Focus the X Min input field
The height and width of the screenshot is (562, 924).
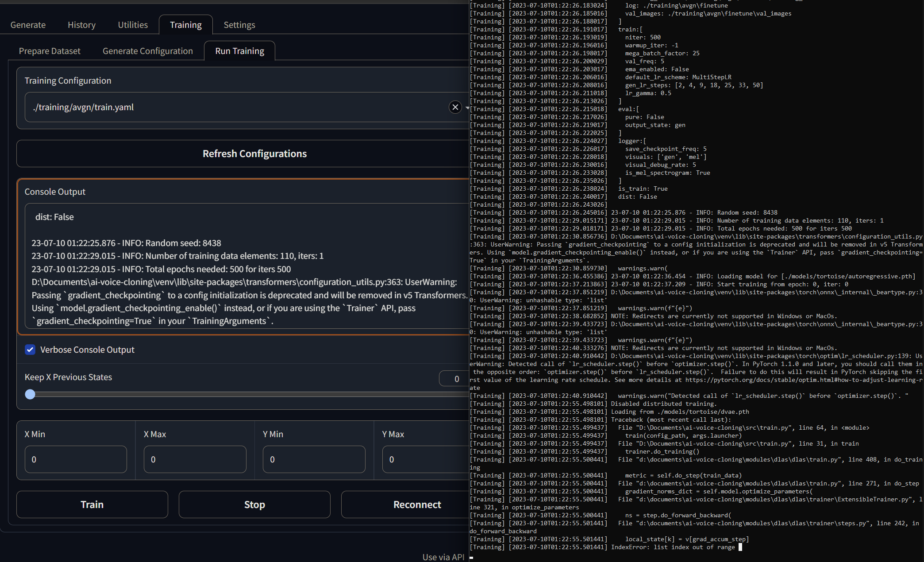pyautogui.click(x=76, y=459)
